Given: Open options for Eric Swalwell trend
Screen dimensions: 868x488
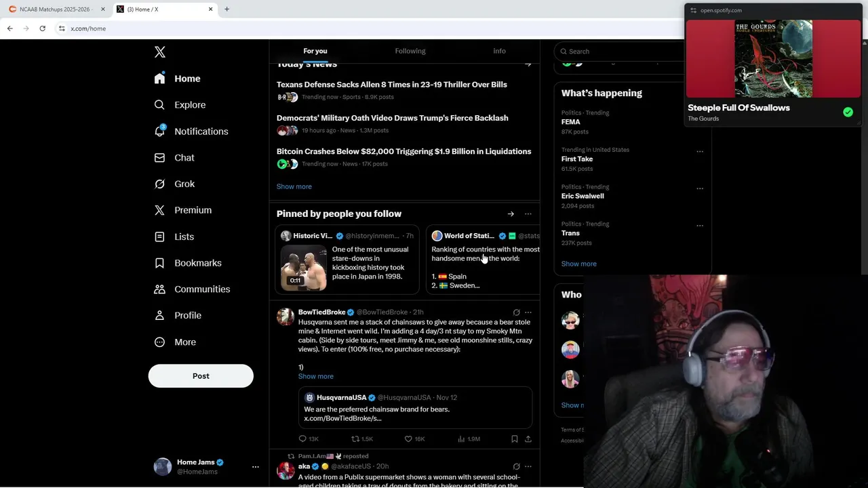Looking at the screenshot, I should click(x=700, y=188).
